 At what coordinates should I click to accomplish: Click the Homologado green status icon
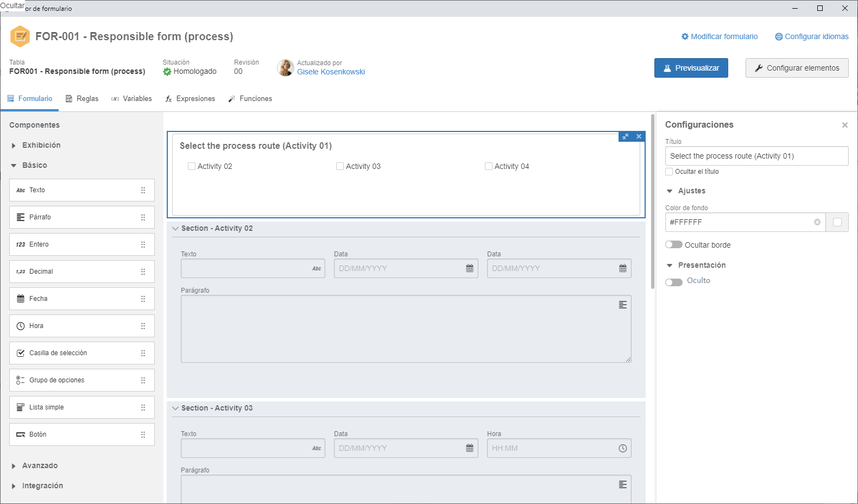167,72
